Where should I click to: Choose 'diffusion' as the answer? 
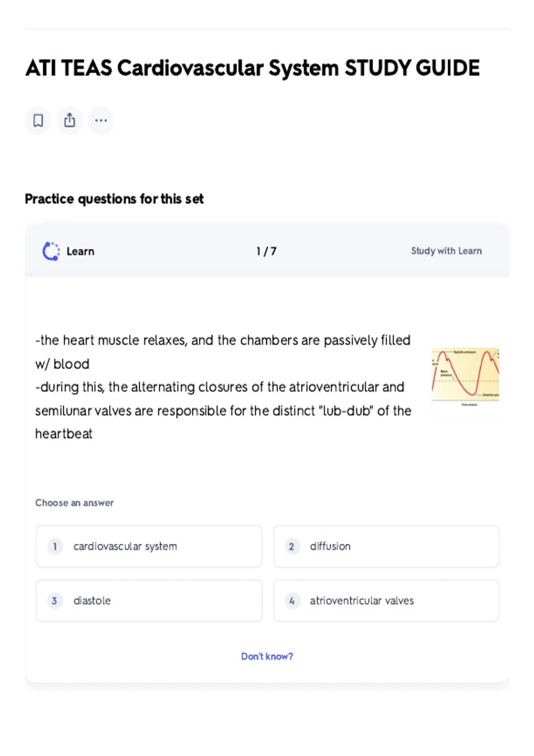pyautogui.click(x=386, y=546)
